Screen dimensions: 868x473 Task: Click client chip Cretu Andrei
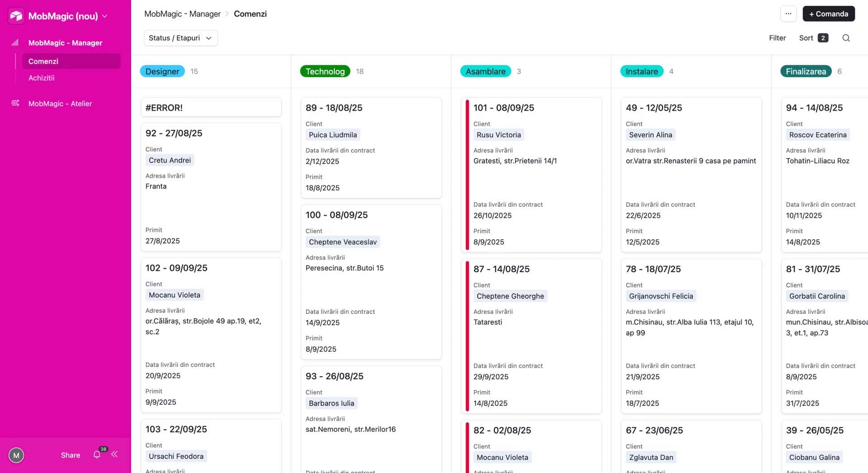pos(170,160)
